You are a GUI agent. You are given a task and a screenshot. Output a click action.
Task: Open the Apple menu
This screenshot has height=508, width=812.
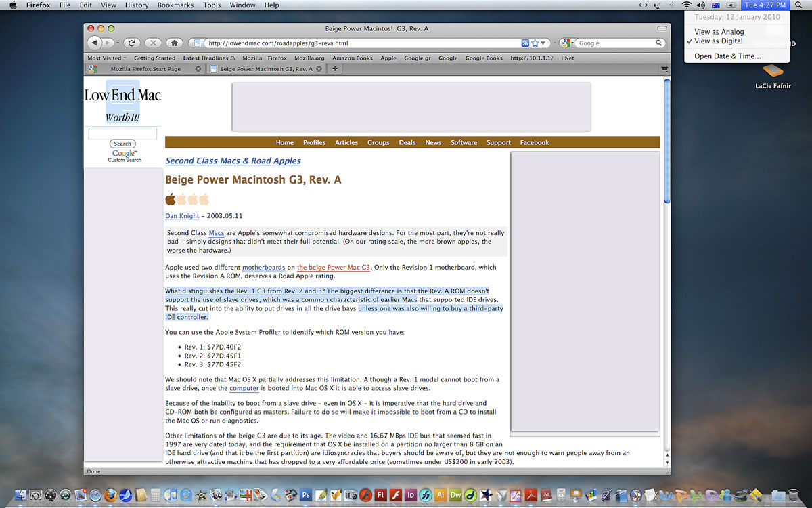(13, 5)
